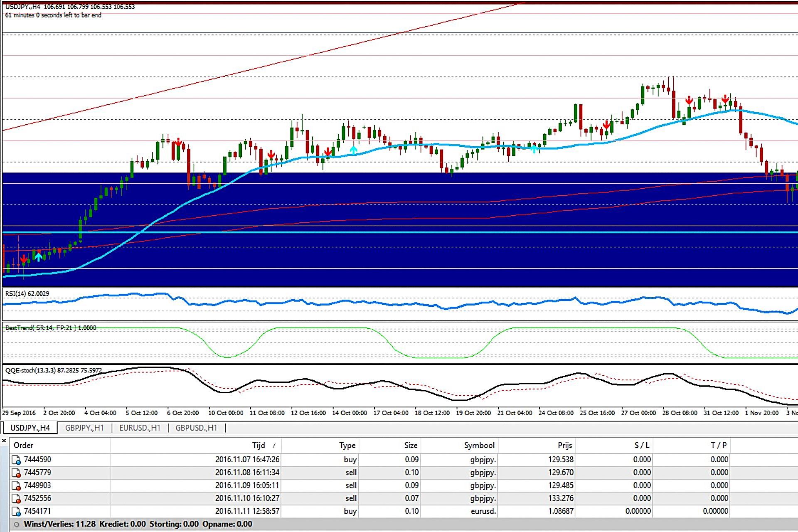Click the 10 Oct 00:00 time axis label
This screenshot has height=532, width=798.
pyautogui.click(x=225, y=413)
